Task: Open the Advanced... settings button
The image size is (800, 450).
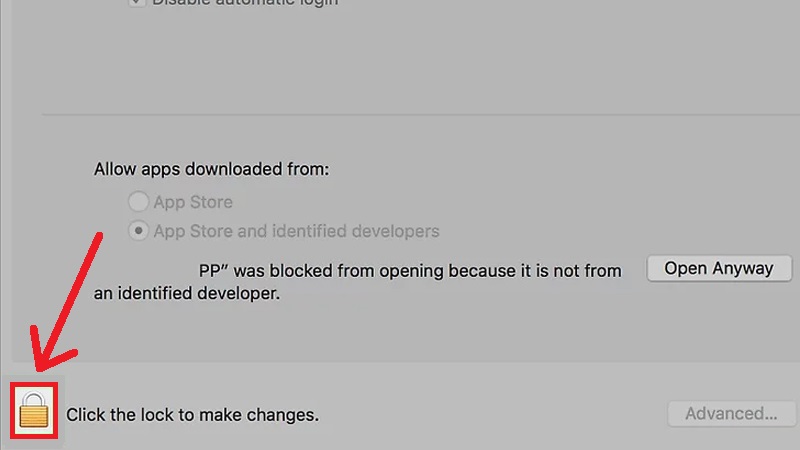Action: tap(732, 413)
